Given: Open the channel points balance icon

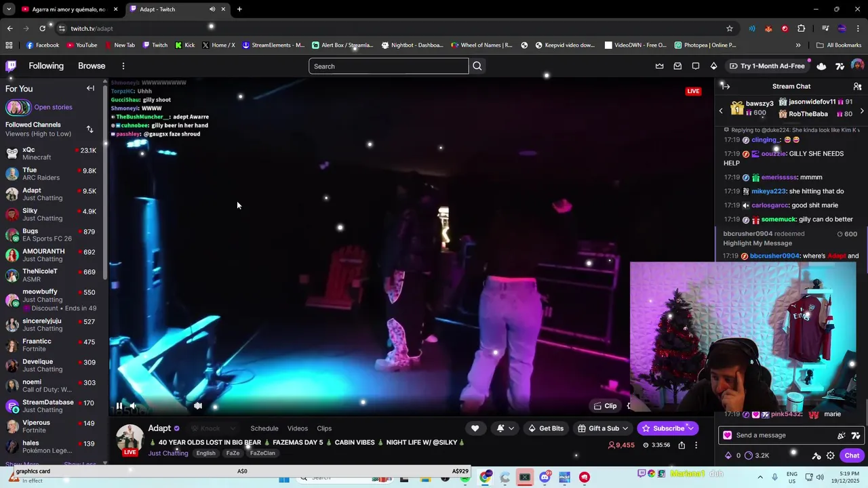Looking at the screenshot, I should (748, 455).
